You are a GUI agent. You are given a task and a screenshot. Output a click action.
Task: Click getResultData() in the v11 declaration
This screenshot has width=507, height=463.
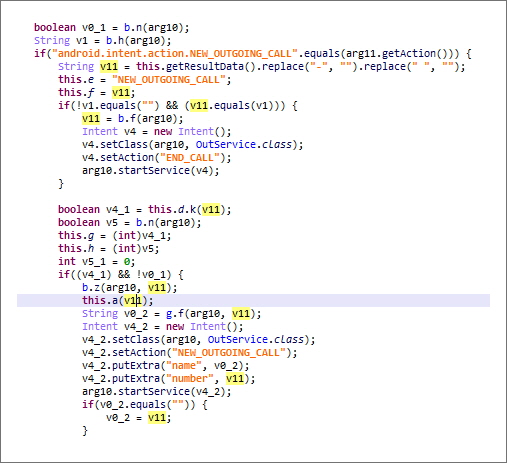(210, 66)
